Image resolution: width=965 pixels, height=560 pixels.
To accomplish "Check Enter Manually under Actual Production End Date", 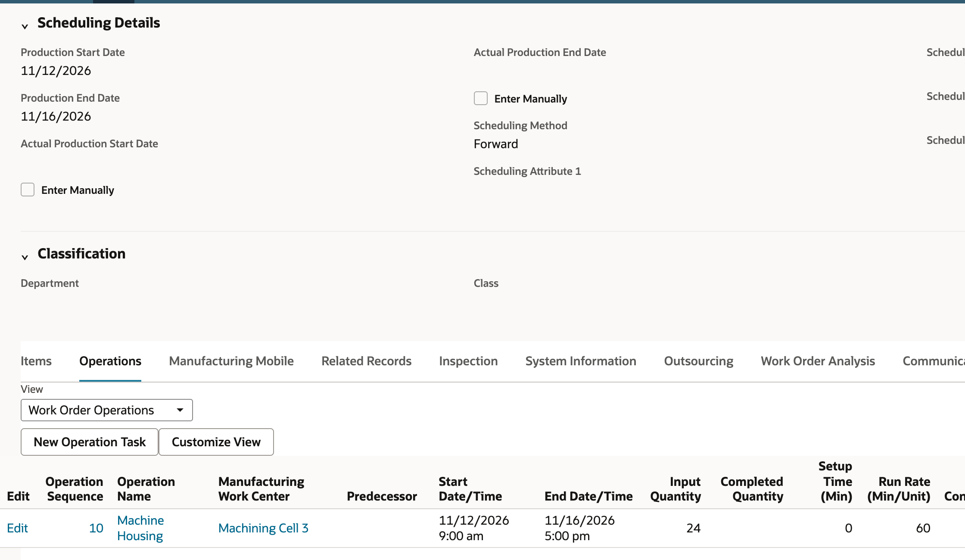I will point(481,98).
